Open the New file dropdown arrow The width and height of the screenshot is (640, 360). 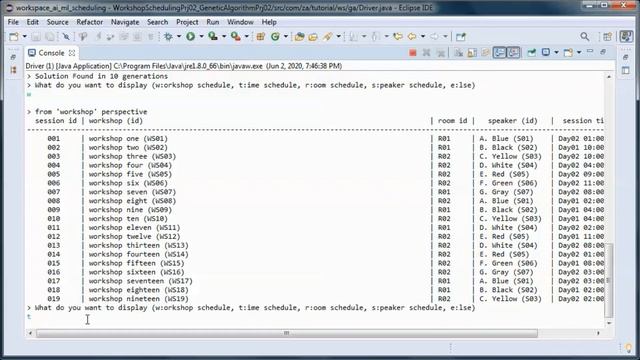click(24, 37)
